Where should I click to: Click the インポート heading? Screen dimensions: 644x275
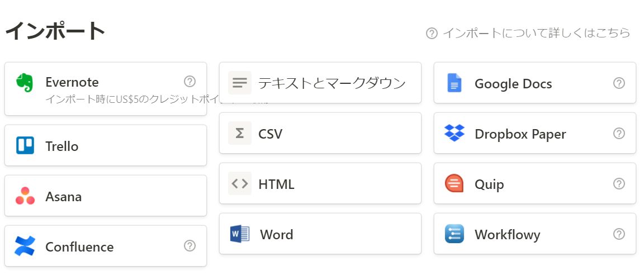(x=55, y=31)
